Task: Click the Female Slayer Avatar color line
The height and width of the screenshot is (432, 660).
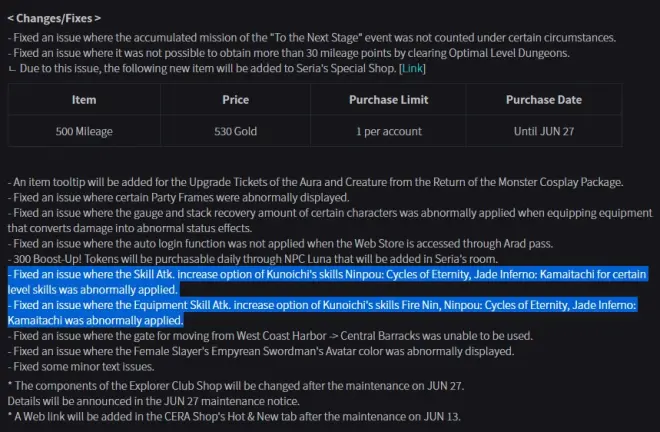Action: coord(260,351)
